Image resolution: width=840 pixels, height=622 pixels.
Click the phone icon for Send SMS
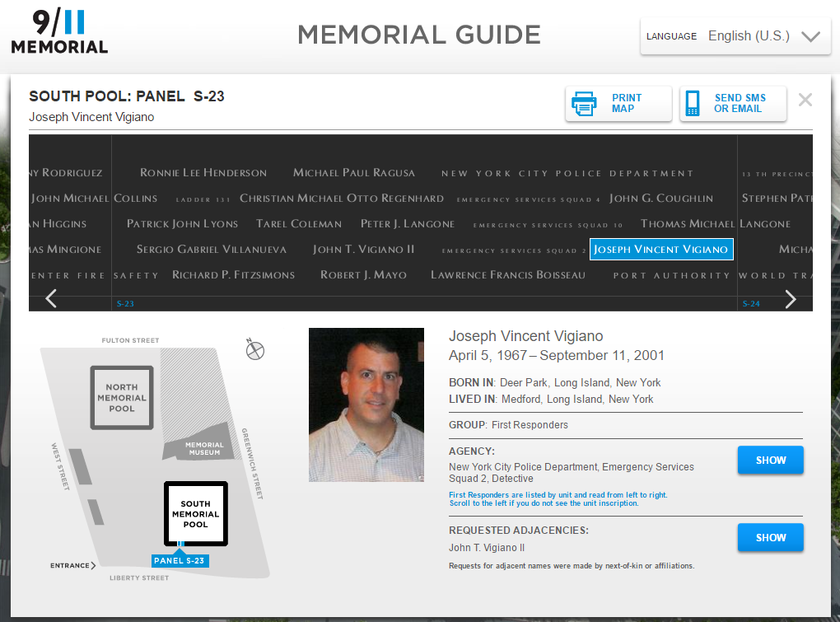693,104
